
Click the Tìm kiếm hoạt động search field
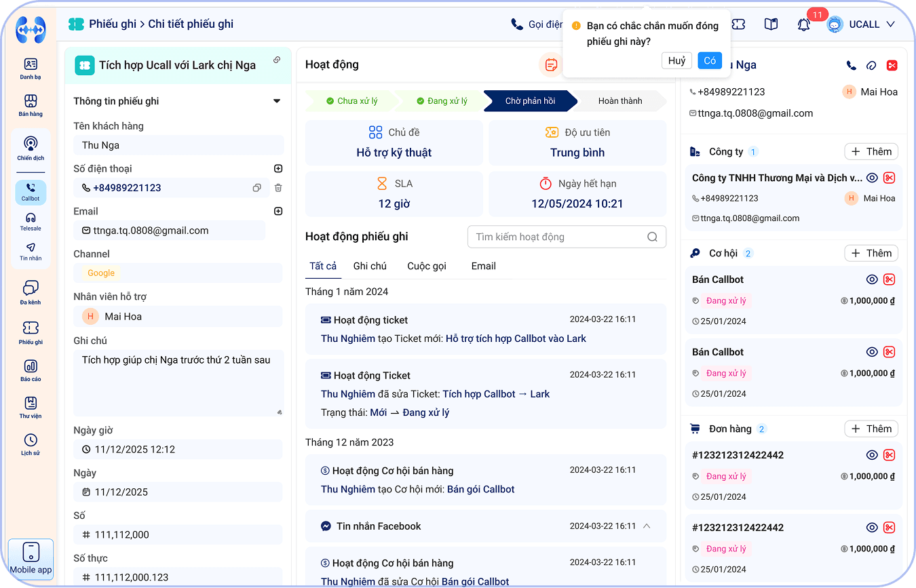(x=559, y=237)
